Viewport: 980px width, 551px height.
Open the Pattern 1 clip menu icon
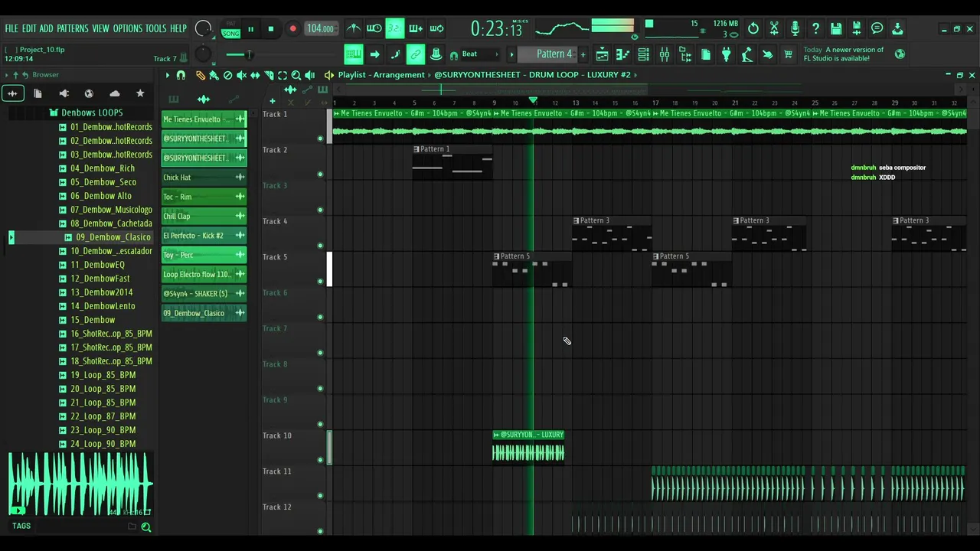point(416,149)
